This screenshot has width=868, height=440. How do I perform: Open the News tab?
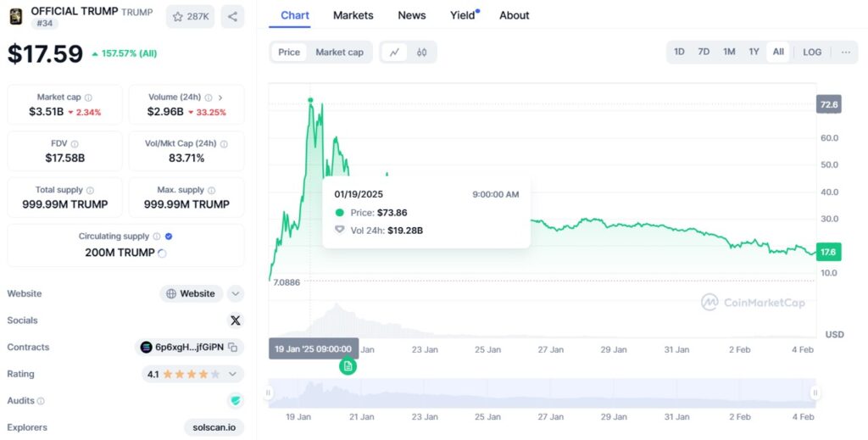click(x=412, y=15)
